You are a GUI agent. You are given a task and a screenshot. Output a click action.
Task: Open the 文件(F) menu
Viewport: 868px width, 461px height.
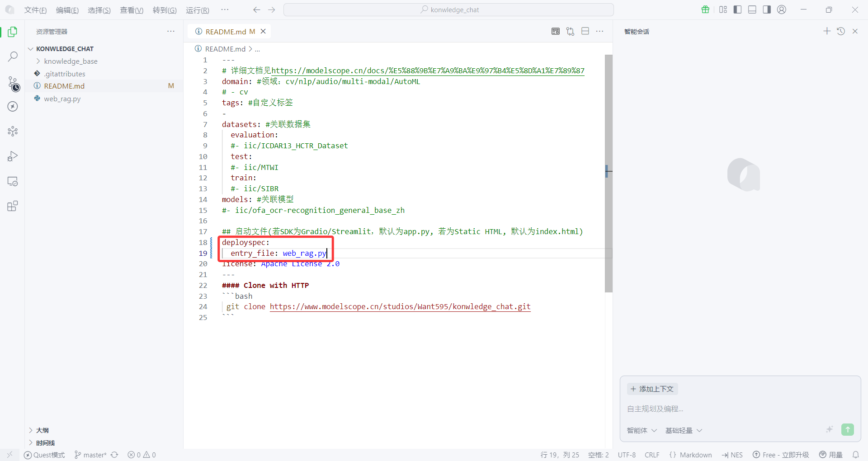[x=35, y=10]
